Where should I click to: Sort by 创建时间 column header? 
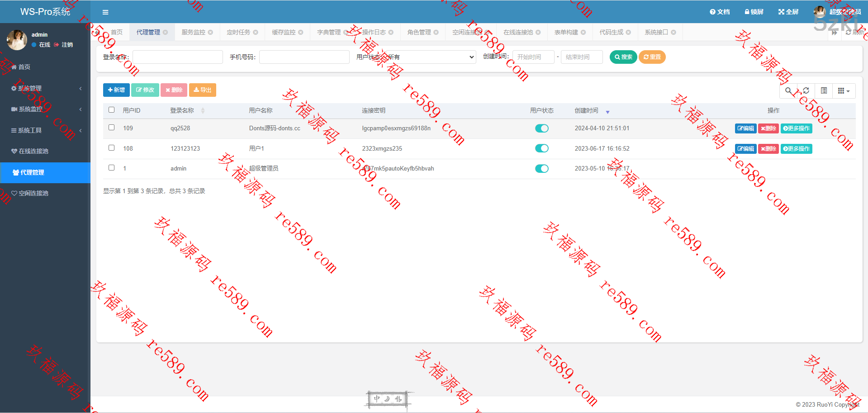[x=587, y=110]
